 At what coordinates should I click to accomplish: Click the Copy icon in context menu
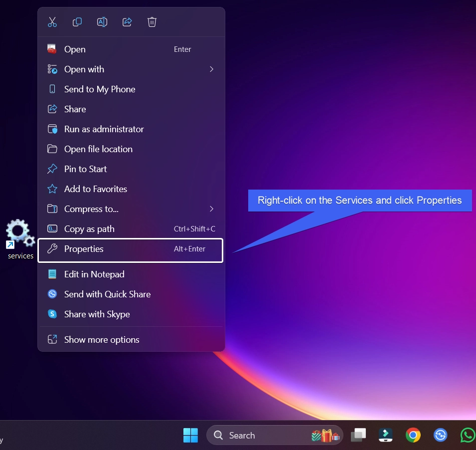click(x=77, y=22)
